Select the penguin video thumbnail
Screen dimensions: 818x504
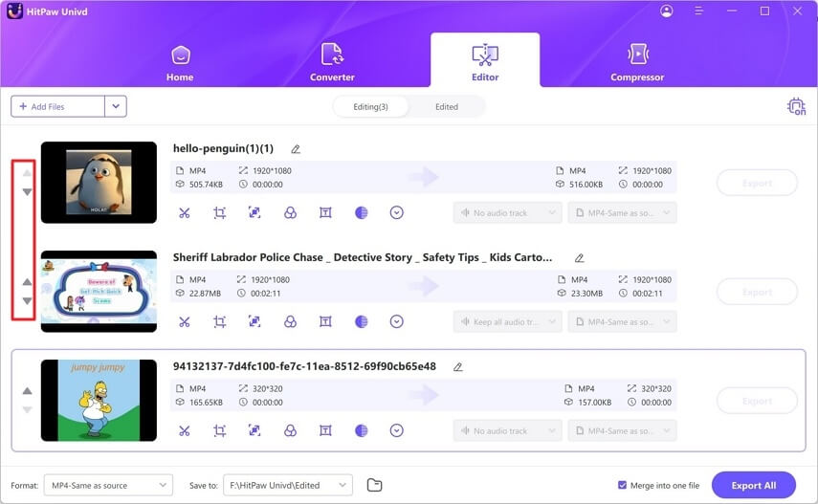click(99, 183)
